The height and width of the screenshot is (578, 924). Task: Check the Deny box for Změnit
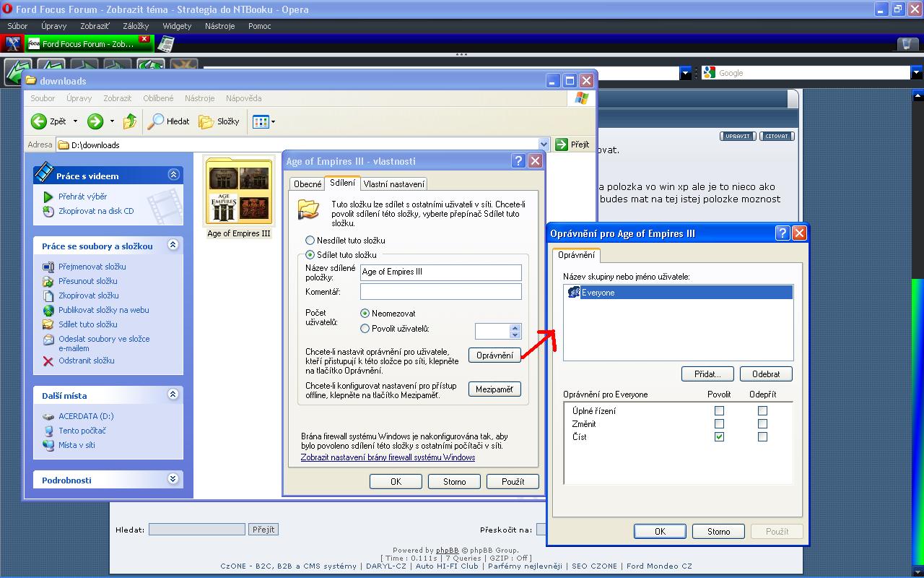pos(762,423)
